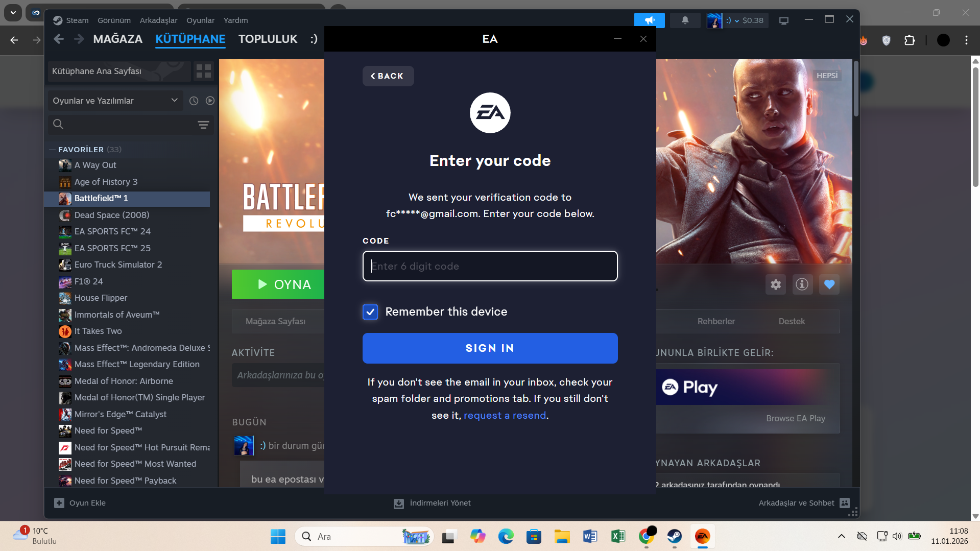Open Arkadaşlar ve Sohbet friends chat
The width and height of the screenshot is (980, 551).
[804, 503]
